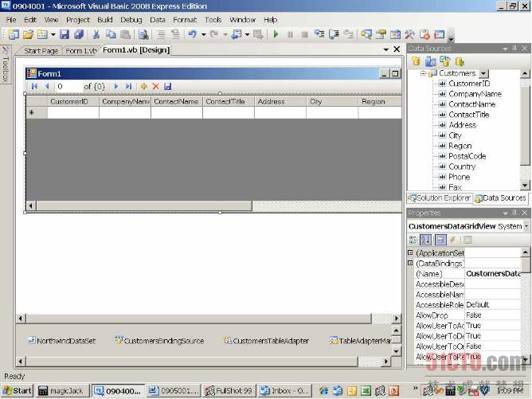
Task: Click the Move Next navigator icon
Action: tap(116, 86)
